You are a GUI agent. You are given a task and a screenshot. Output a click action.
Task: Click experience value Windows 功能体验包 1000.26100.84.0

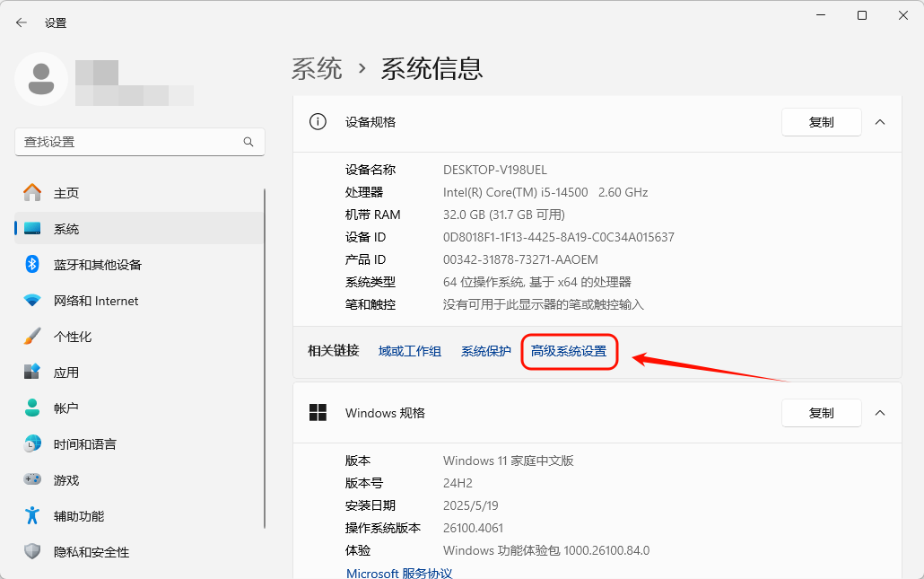point(546,550)
